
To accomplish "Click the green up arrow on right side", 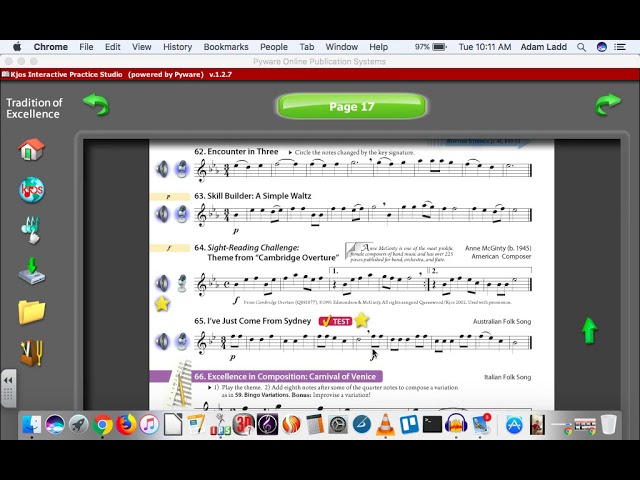I will pyautogui.click(x=589, y=331).
